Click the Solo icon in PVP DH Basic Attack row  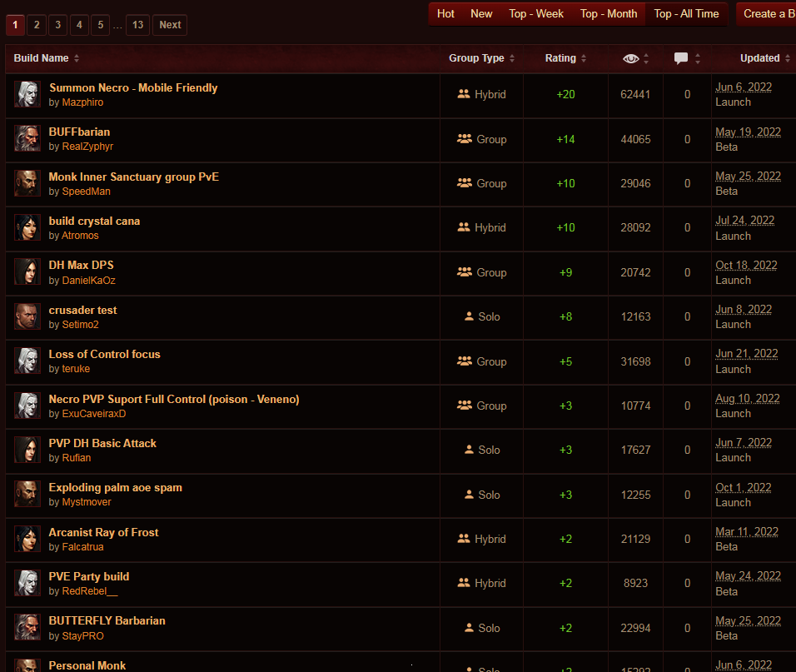coord(469,450)
